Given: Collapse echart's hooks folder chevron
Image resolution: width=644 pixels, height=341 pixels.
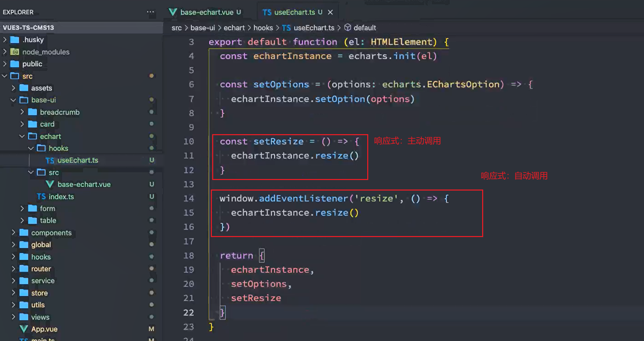Looking at the screenshot, I should click(31, 148).
